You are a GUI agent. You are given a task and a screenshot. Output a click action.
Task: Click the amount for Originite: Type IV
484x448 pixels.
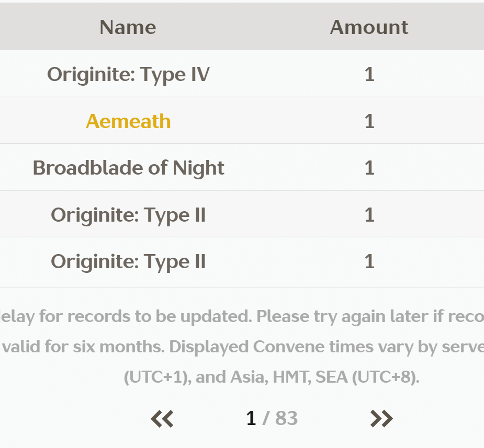pos(369,74)
